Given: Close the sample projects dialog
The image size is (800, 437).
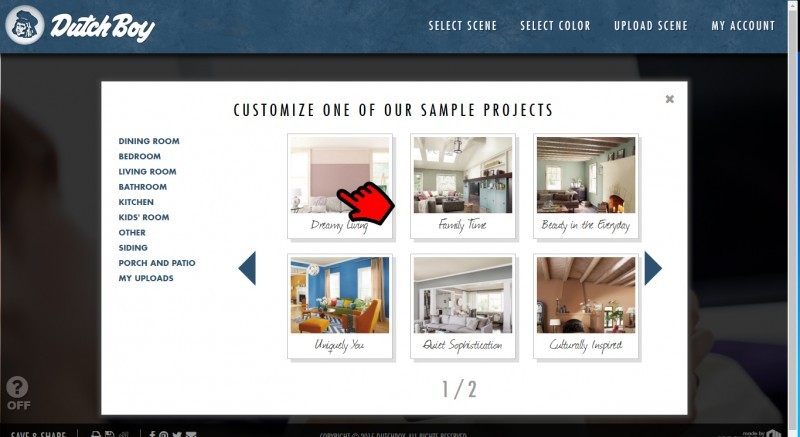Looking at the screenshot, I should tap(669, 99).
